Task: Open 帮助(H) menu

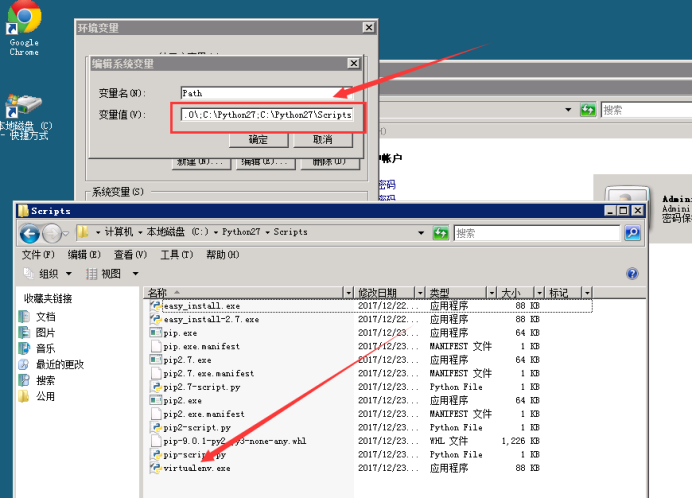Action: click(222, 255)
